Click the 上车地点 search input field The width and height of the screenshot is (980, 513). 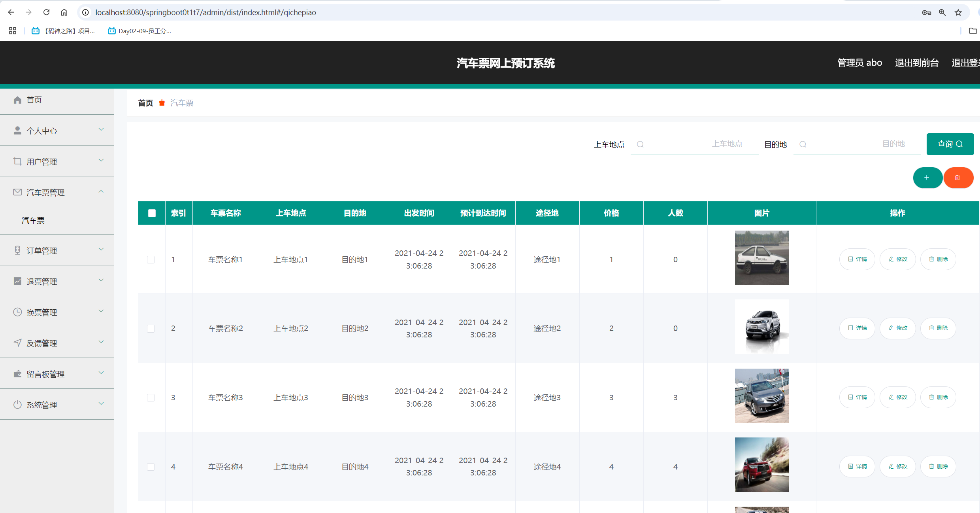[695, 144]
